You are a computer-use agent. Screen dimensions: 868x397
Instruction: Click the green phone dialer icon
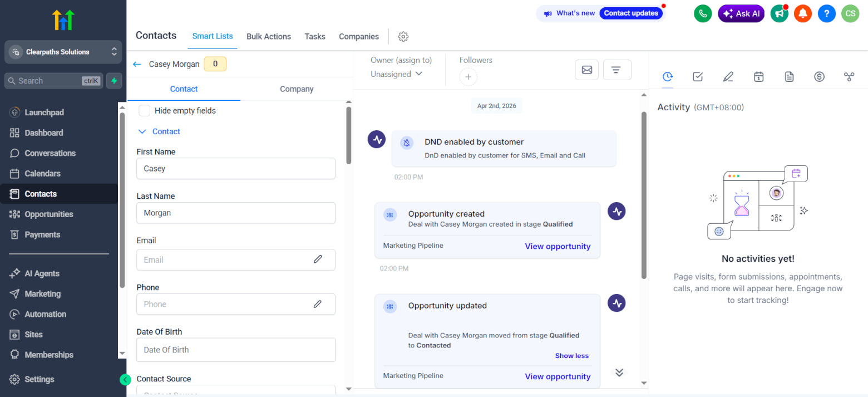click(703, 13)
